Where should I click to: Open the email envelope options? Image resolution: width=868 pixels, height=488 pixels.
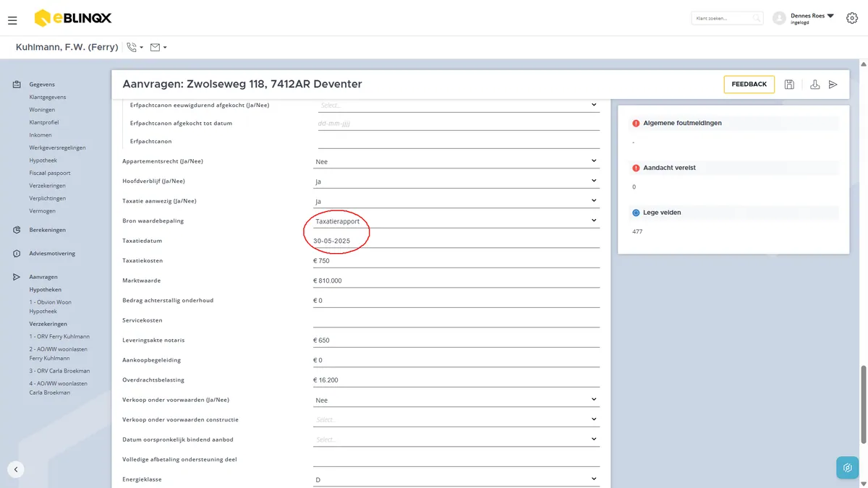pos(158,47)
